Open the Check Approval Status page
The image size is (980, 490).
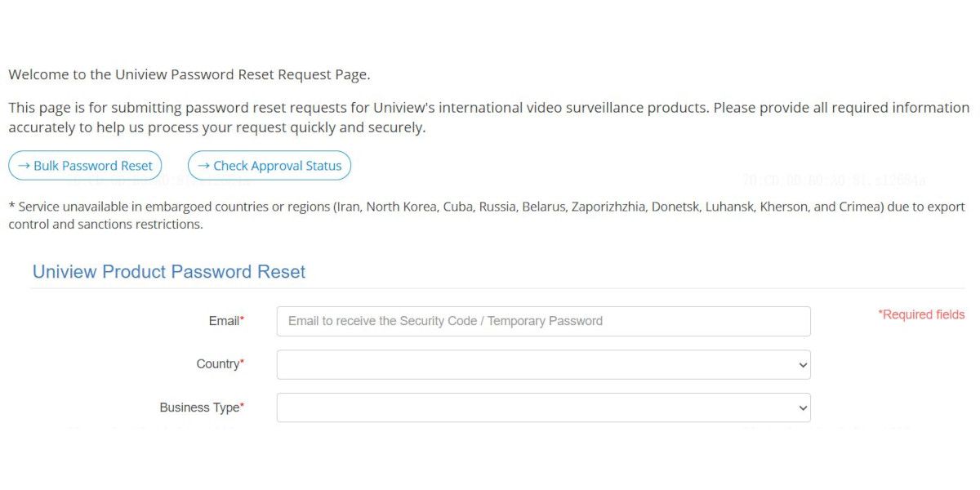269,166
